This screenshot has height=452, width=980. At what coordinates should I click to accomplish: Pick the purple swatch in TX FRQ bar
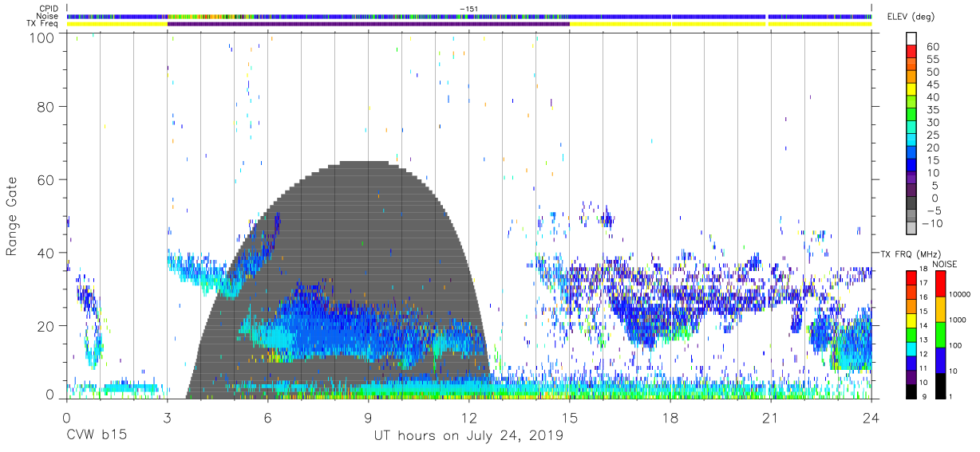(x=911, y=376)
